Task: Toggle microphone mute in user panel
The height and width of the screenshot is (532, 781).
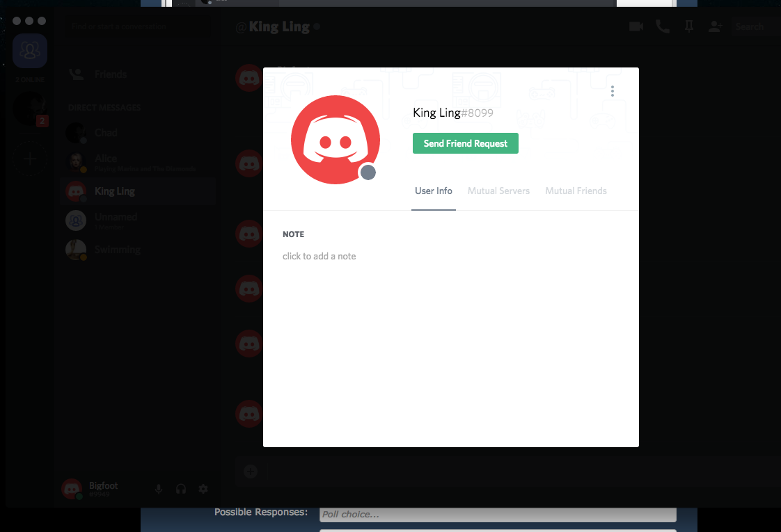Action: 159,489
